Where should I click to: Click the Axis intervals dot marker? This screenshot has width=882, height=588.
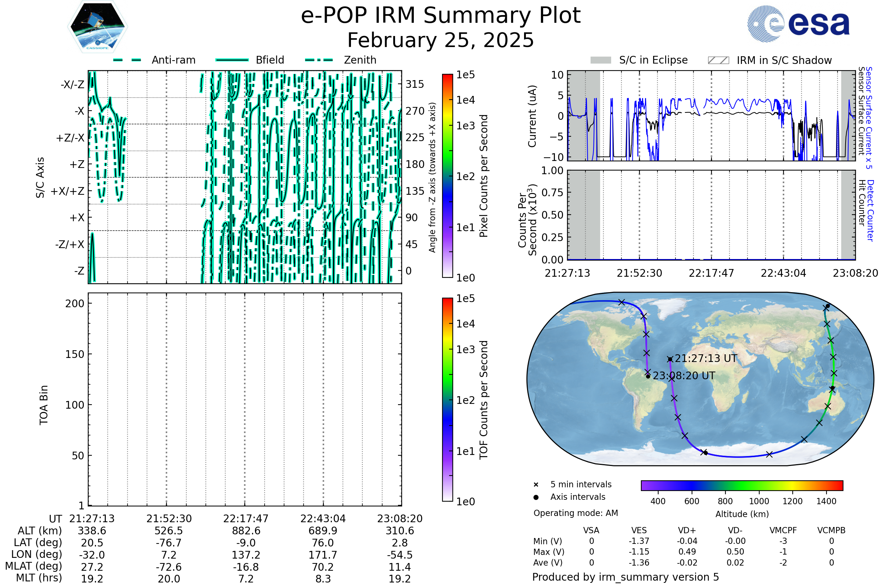tap(536, 497)
